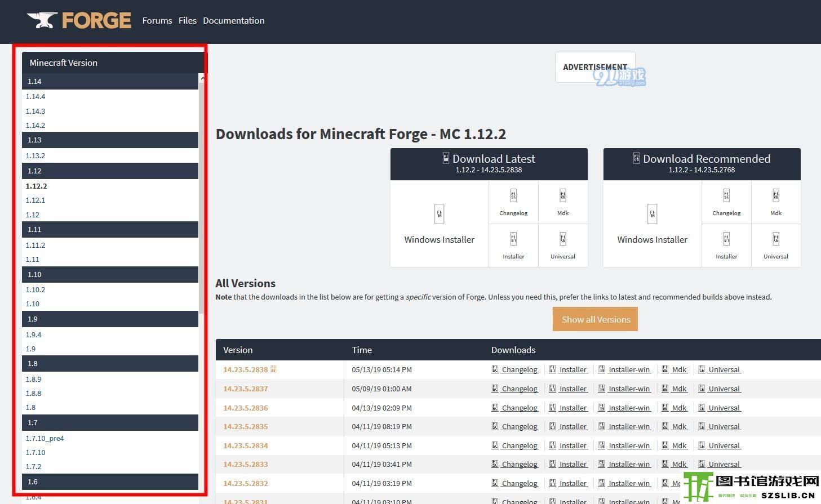
Task: Click Universal file icon in 14.23.5.2837 row
Action: tap(702, 389)
